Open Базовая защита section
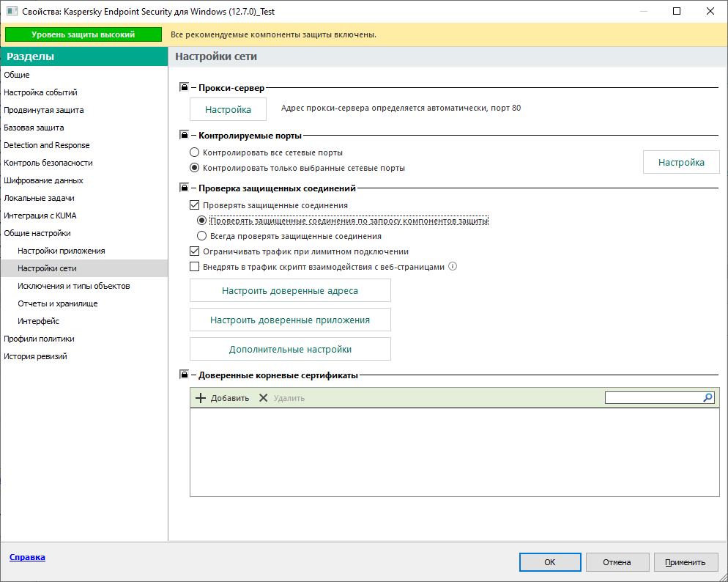 [34, 128]
